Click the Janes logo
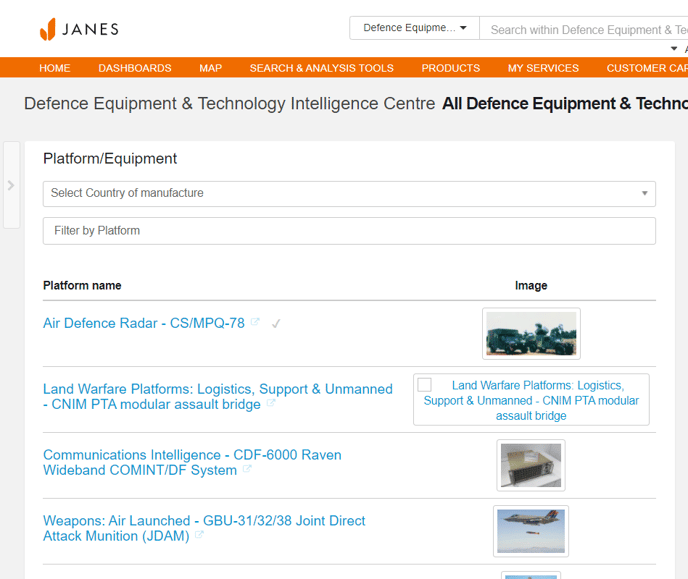Screen dimensions: 688x579 click(79, 29)
